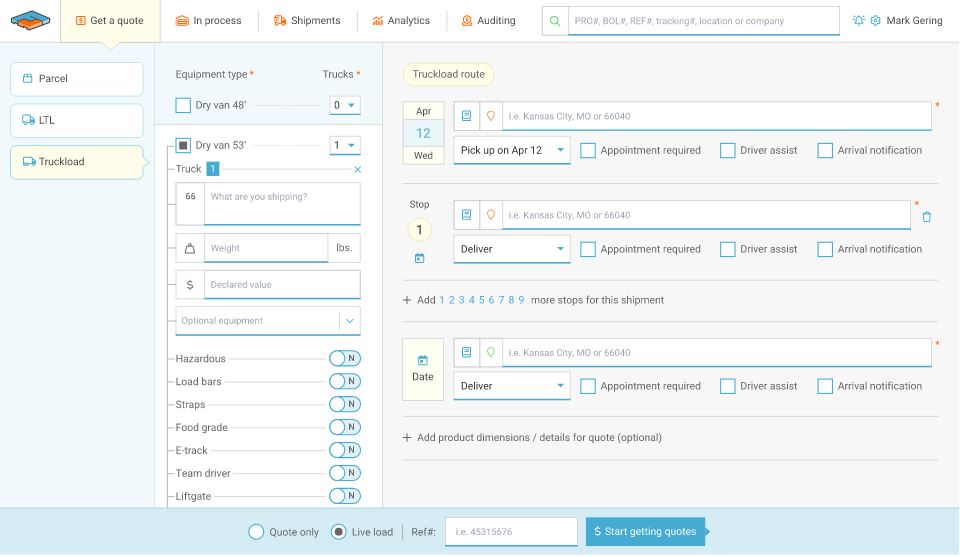
Task: Click the Truckload route label
Action: point(448,74)
